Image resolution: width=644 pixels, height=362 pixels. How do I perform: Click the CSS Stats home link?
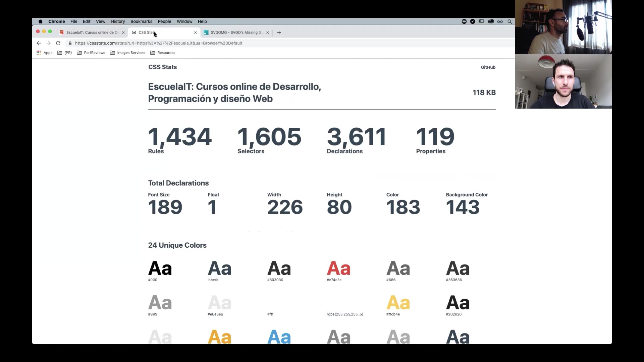(162, 67)
